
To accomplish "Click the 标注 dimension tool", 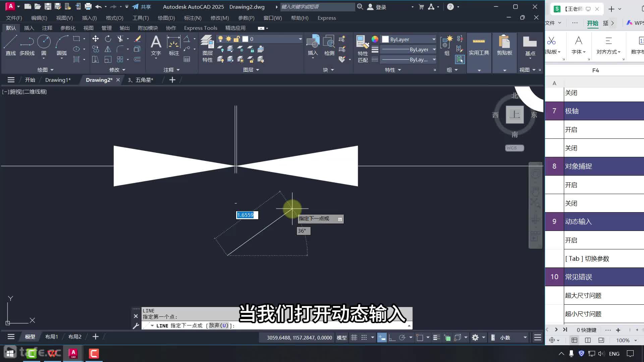I will [174, 46].
